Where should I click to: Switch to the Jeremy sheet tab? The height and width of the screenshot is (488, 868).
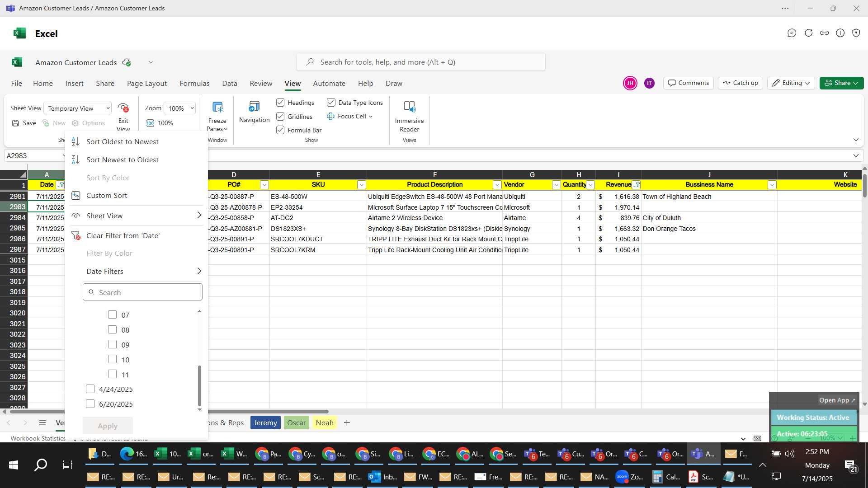tap(265, 422)
